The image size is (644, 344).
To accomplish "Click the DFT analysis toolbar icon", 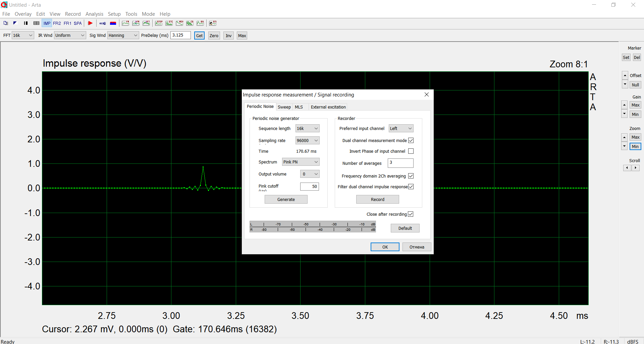I will point(146,23).
